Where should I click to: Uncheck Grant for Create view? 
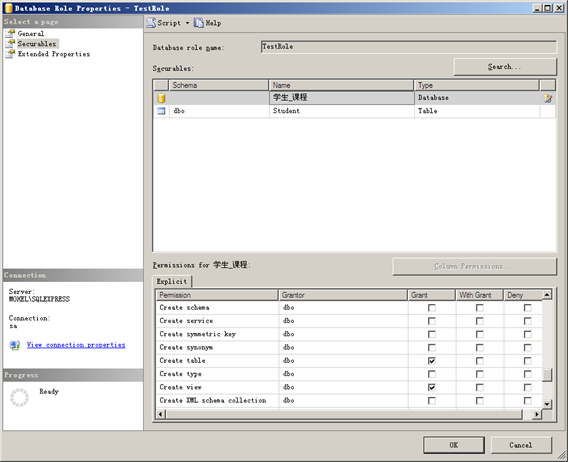432,387
